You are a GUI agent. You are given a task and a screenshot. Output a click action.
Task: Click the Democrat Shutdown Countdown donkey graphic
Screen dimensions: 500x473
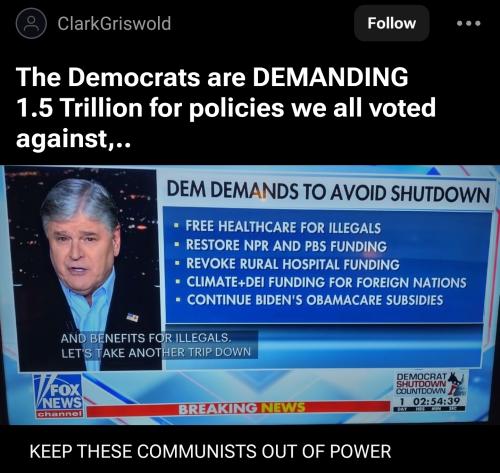(455, 384)
